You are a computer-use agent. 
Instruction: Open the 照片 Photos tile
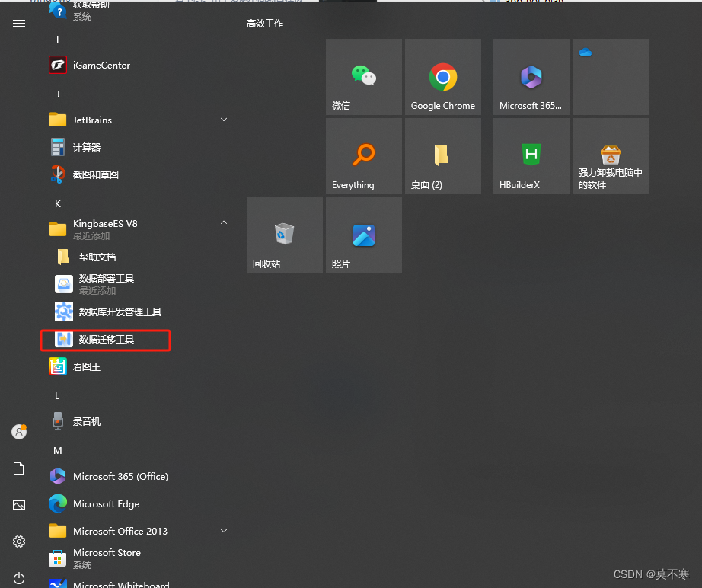363,235
